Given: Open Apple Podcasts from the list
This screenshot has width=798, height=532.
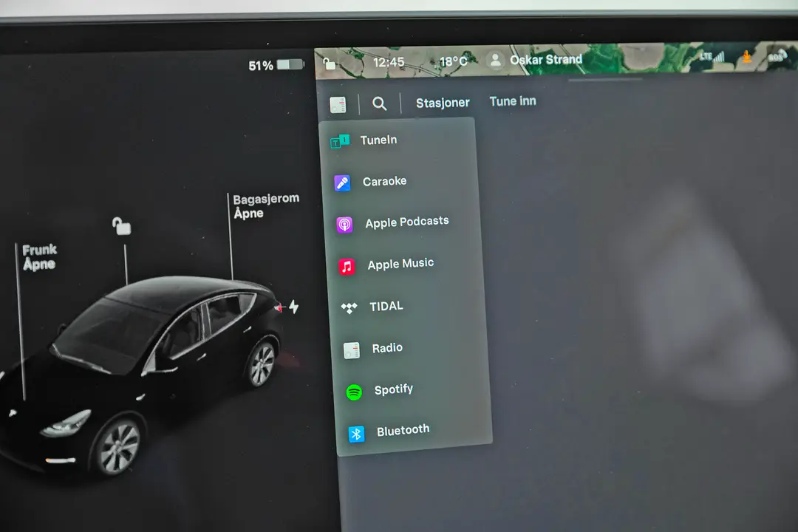Looking at the screenshot, I should (401, 222).
